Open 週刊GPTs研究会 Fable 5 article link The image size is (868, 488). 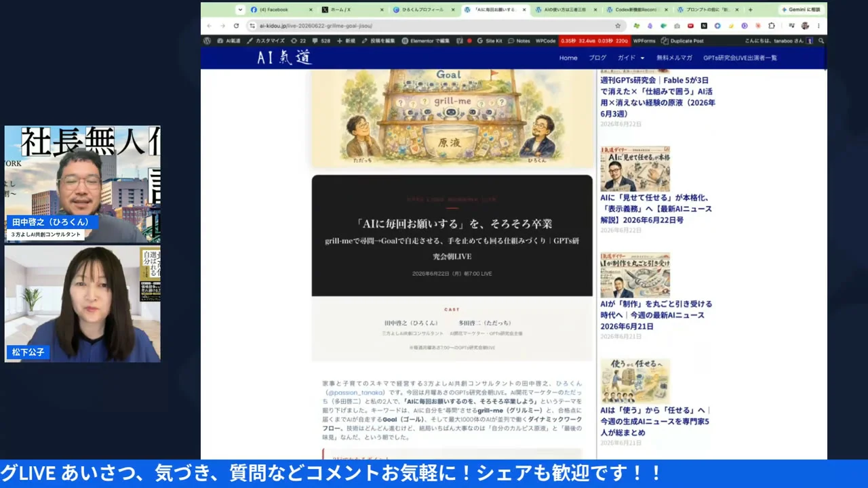tap(657, 97)
